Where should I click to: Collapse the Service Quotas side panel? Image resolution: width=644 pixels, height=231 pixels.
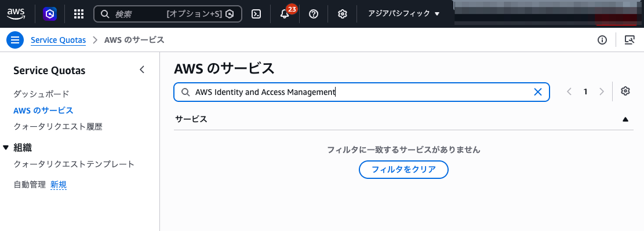coord(142,69)
